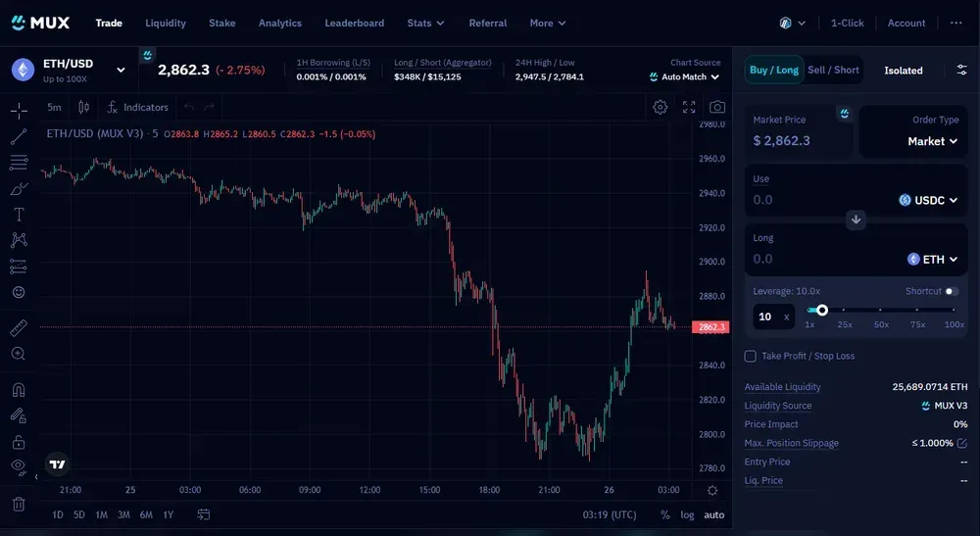The width and height of the screenshot is (980, 536).
Task: Click the redo arrow in chart toolbar
Action: point(210,108)
